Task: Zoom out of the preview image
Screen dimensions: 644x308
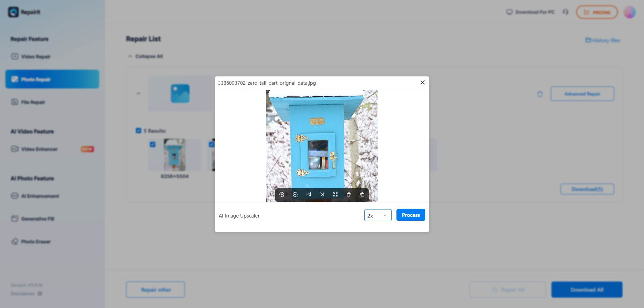Action: pos(295,195)
